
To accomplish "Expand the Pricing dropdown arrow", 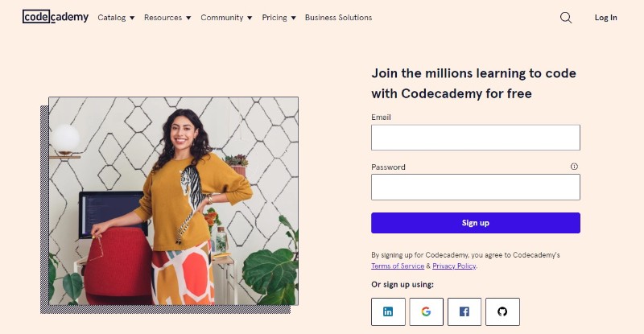I will [293, 18].
